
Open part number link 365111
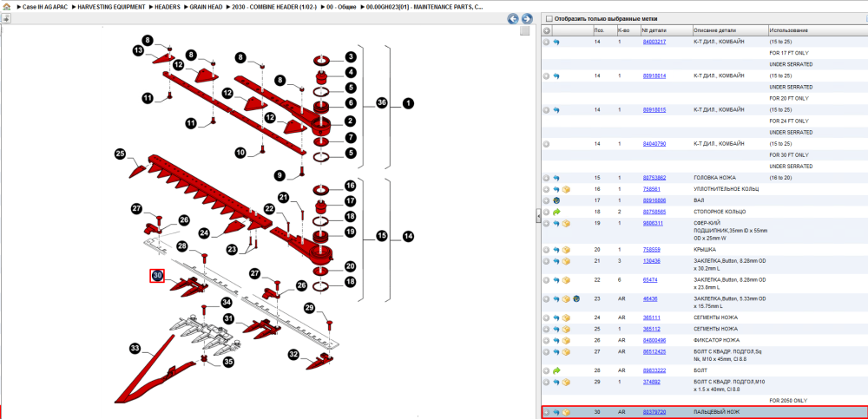point(651,318)
